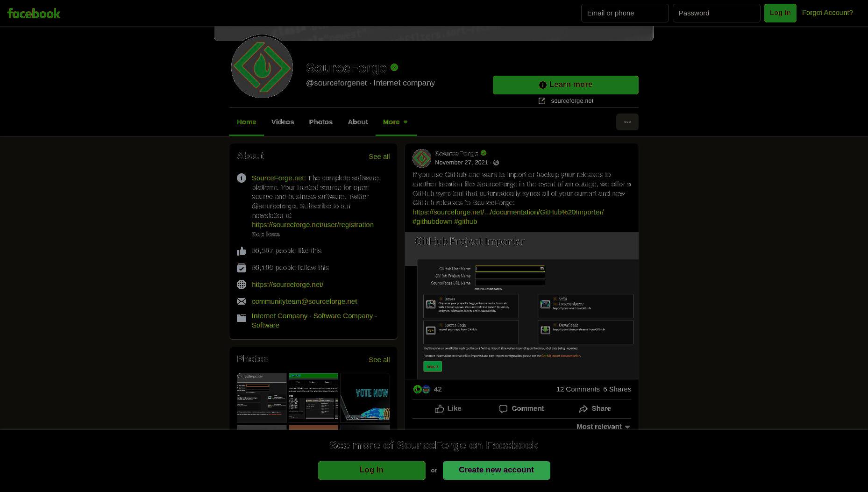Click the header Log In button
The height and width of the screenshot is (492, 868).
[x=780, y=13]
